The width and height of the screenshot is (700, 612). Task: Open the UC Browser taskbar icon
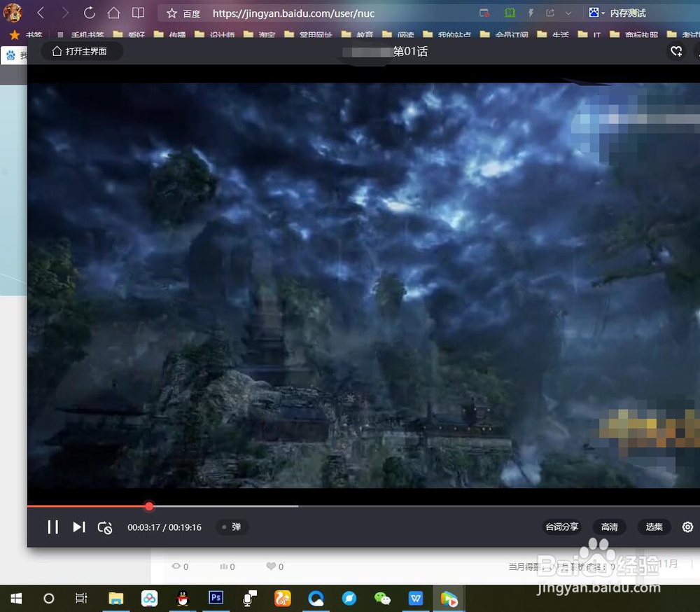283,598
